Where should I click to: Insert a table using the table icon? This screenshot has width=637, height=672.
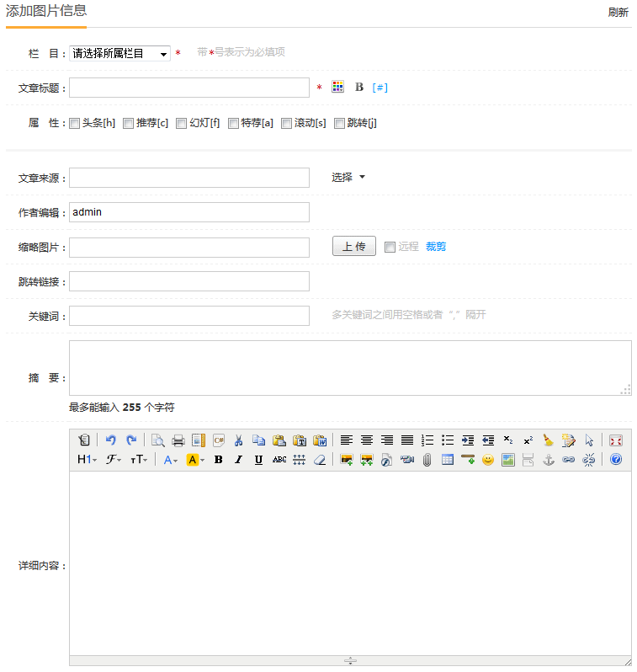coord(447,460)
